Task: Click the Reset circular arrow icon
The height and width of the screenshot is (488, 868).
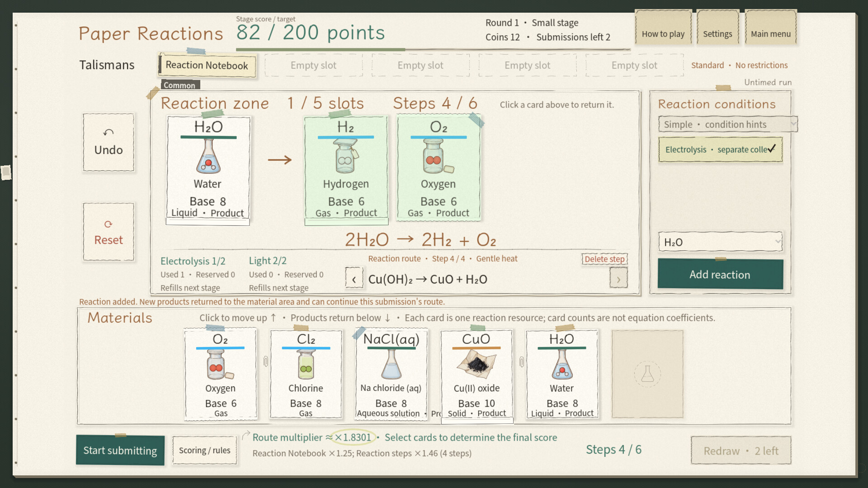Action: pyautogui.click(x=108, y=224)
